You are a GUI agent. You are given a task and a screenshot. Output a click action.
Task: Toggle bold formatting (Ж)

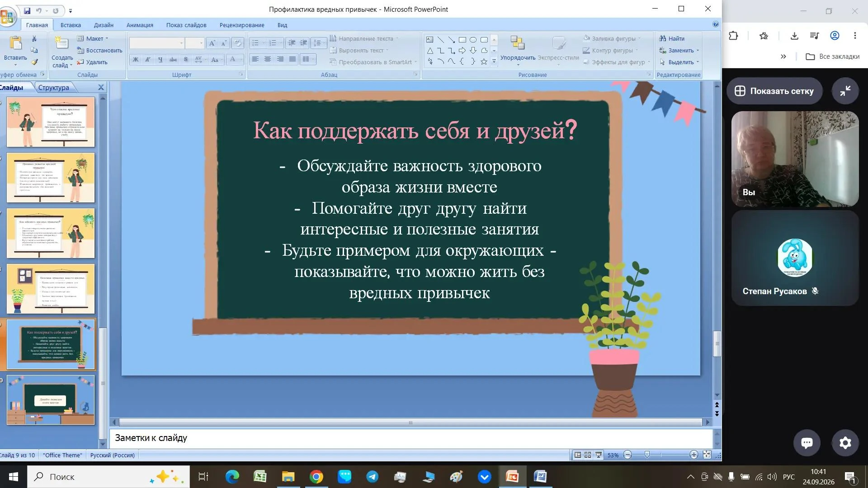coord(135,59)
